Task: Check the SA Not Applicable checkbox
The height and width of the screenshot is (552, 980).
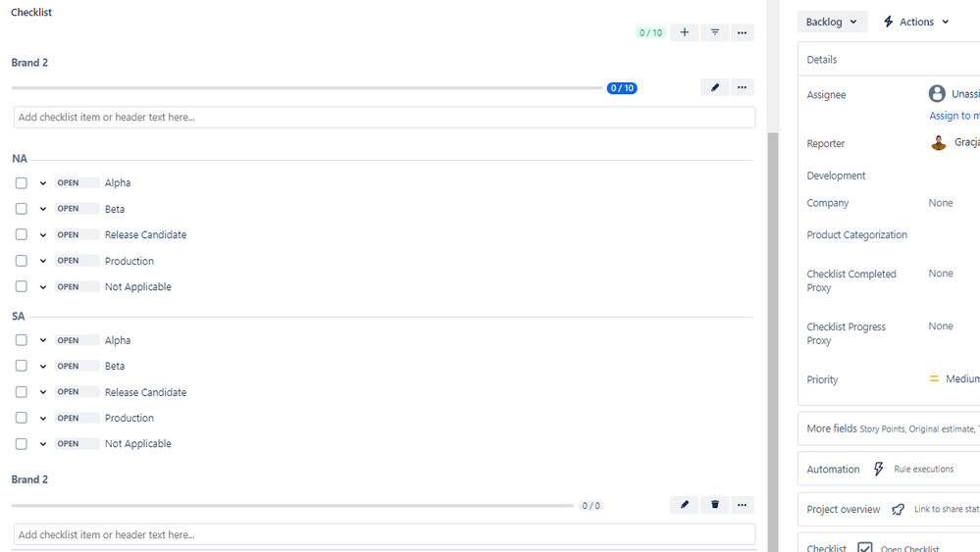Action: pyautogui.click(x=22, y=444)
